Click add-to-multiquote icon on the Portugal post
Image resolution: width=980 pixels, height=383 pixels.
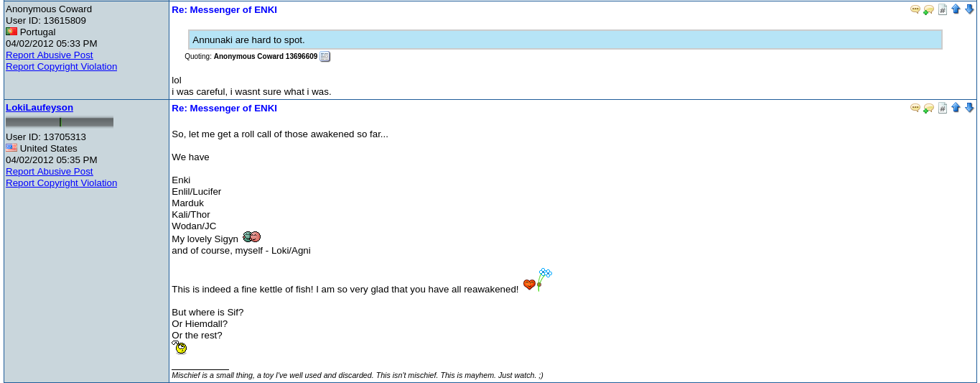tap(929, 9)
